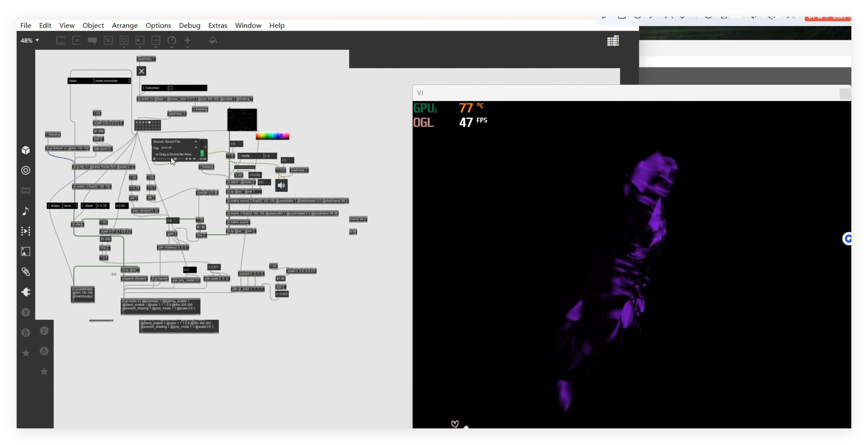
Task: Click the xfade 0.78 number box
Action: point(103,206)
